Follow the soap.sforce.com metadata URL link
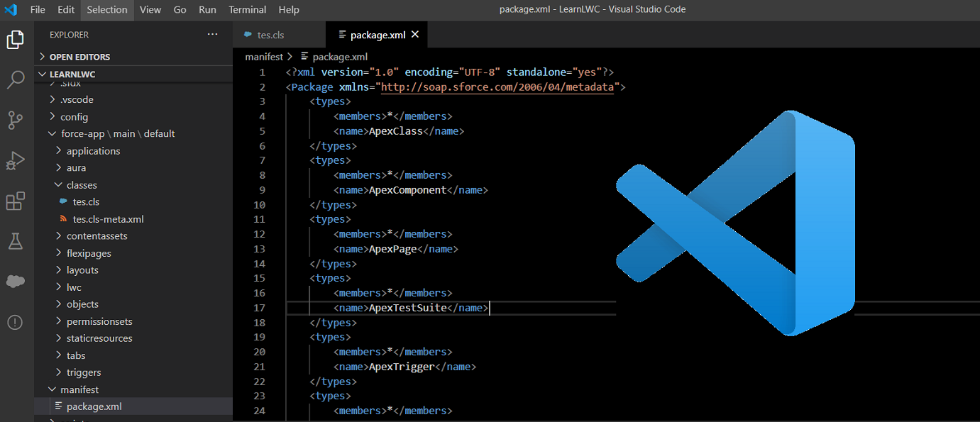The height and width of the screenshot is (422, 980). point(497,87)
